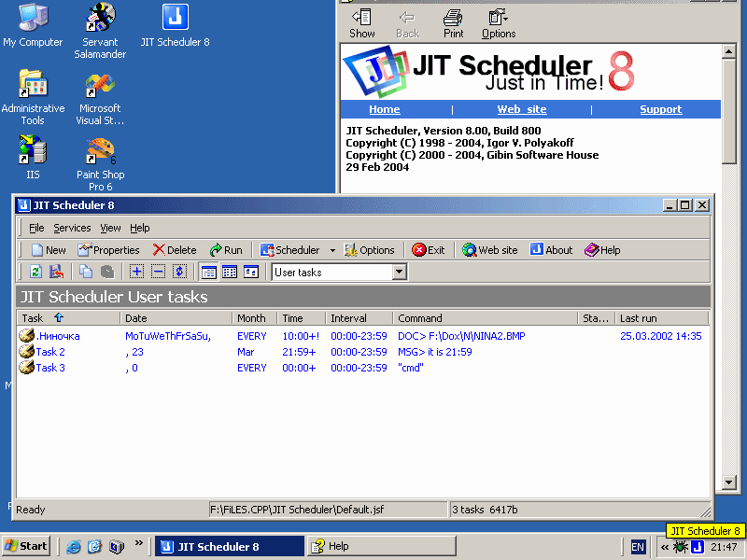This screenshot has height=560, width=747.
Task: Open Options from the toolbar
Action: pos(370,250)
